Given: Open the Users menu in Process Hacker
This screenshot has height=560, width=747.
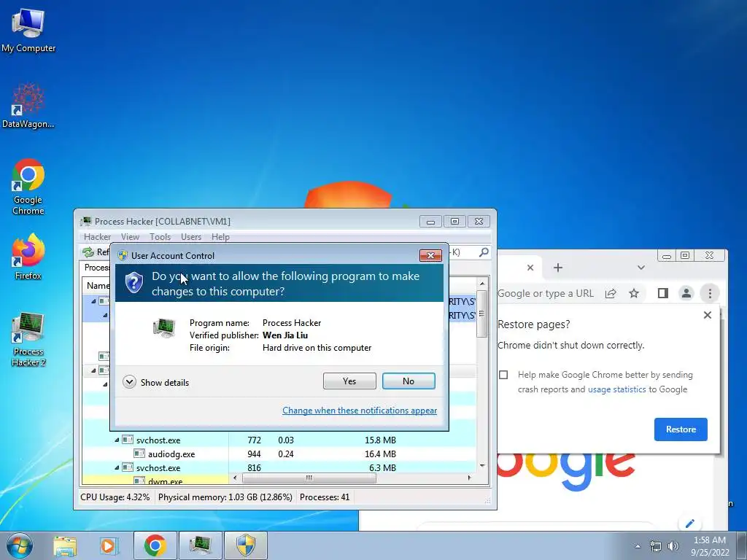Looking at the screenshot, I should [191, 237].
